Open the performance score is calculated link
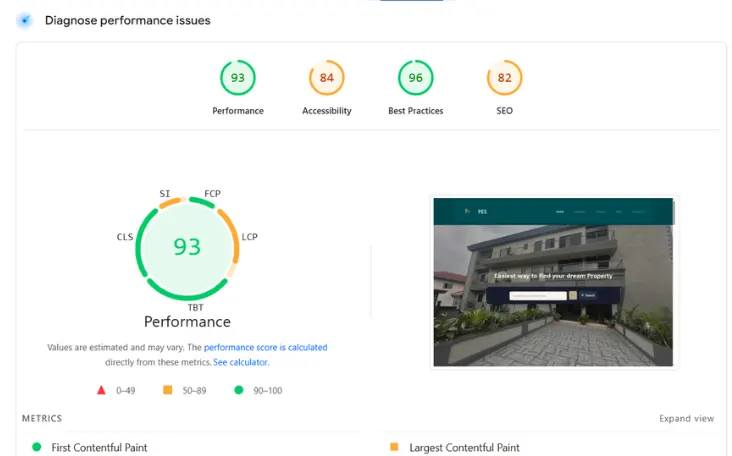The image size is (732, 456). (x=266, y=347)
